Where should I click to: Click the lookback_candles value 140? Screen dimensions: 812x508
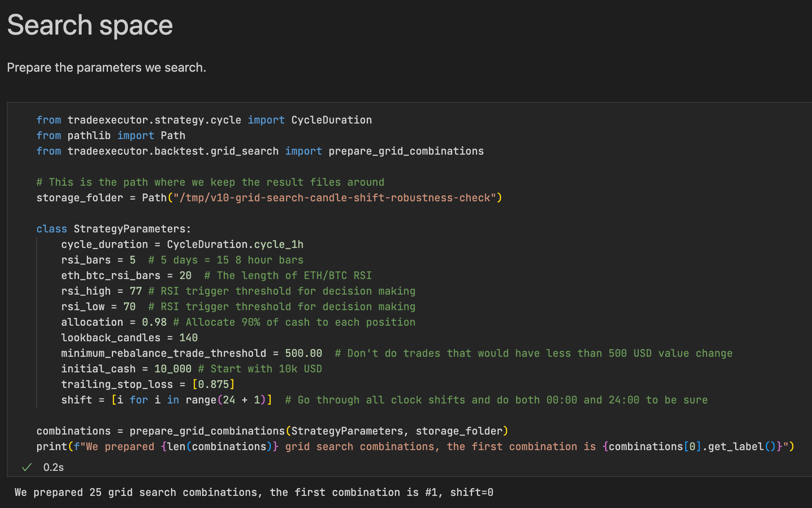188,338
